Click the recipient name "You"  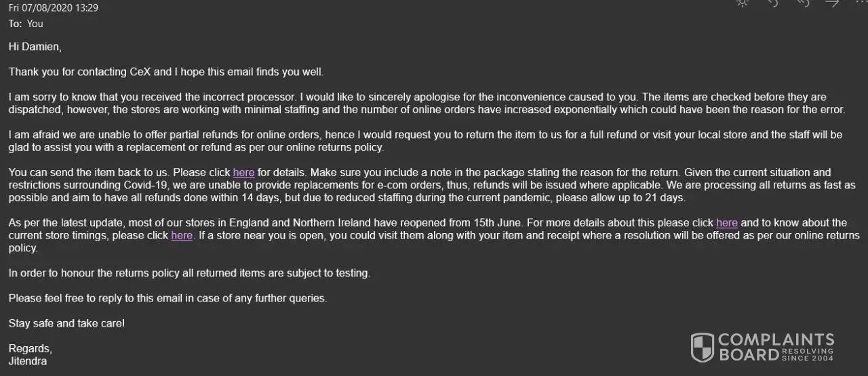[35, 24]
